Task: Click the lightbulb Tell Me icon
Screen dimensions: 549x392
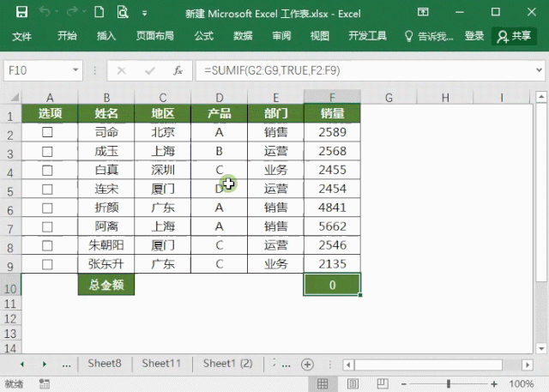Action: click(408, 36)
